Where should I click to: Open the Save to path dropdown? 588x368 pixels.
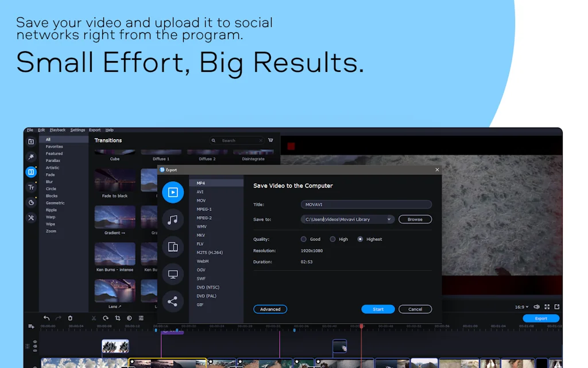coord(389,219)
